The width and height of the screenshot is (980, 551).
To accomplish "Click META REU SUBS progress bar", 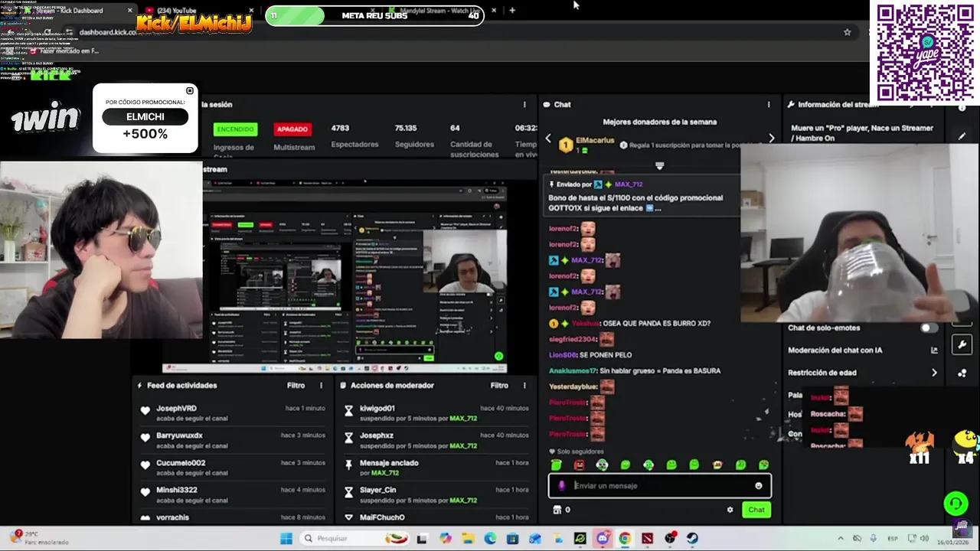I will [x=374, y=15].
